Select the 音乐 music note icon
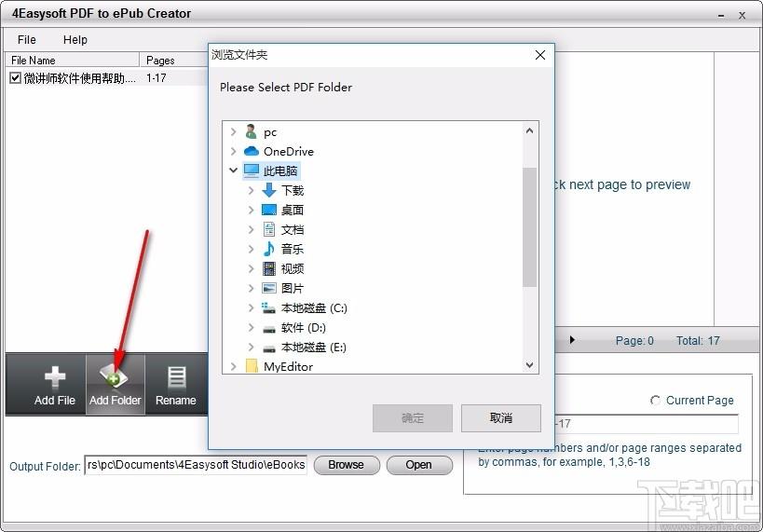This screenshot has width=763, height=532. [269, 249]
